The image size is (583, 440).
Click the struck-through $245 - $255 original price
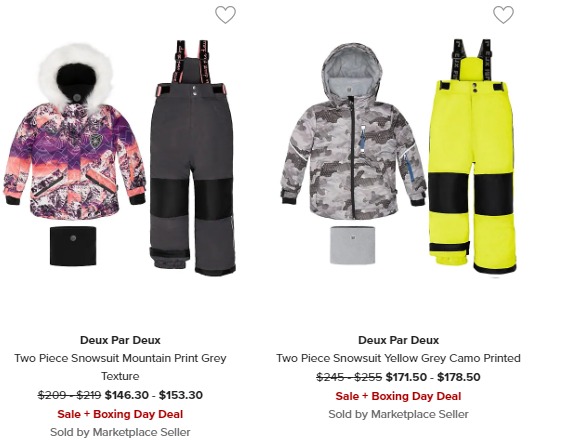coord(349,377)
